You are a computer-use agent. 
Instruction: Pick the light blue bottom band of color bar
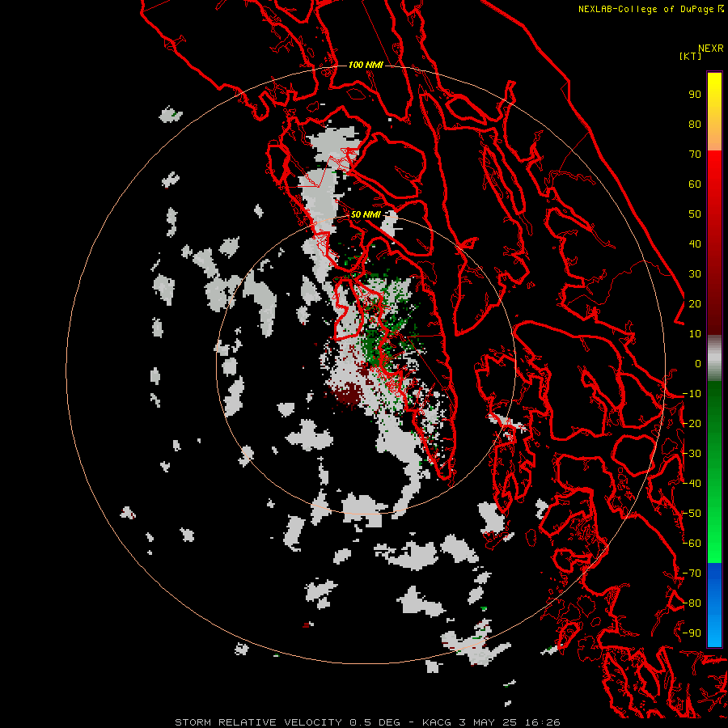click(x=714, y=632)
